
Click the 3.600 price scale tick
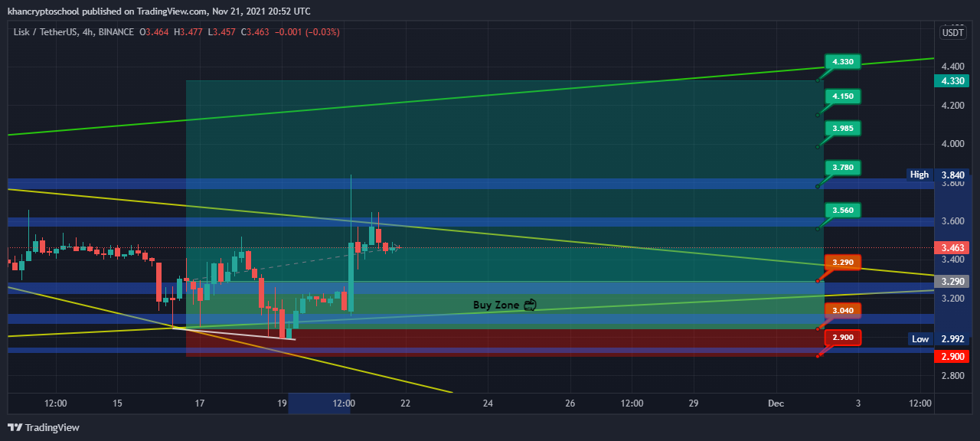coord(952,221)
